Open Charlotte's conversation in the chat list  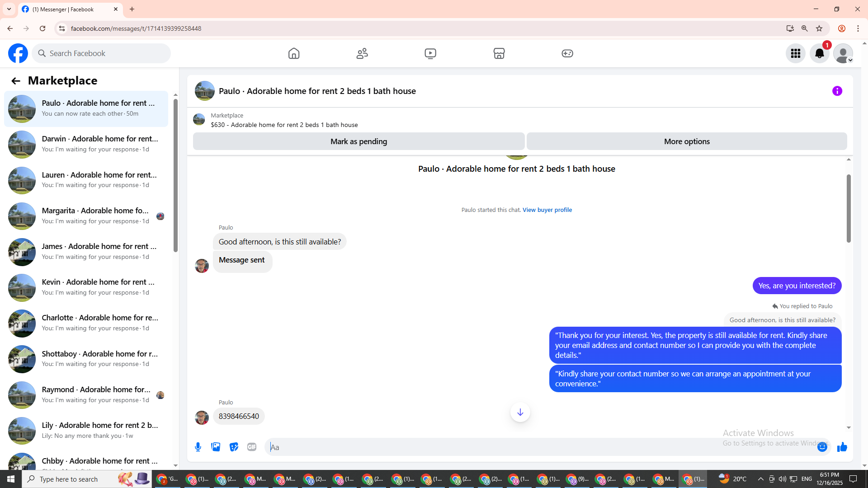tap(86, 323)
